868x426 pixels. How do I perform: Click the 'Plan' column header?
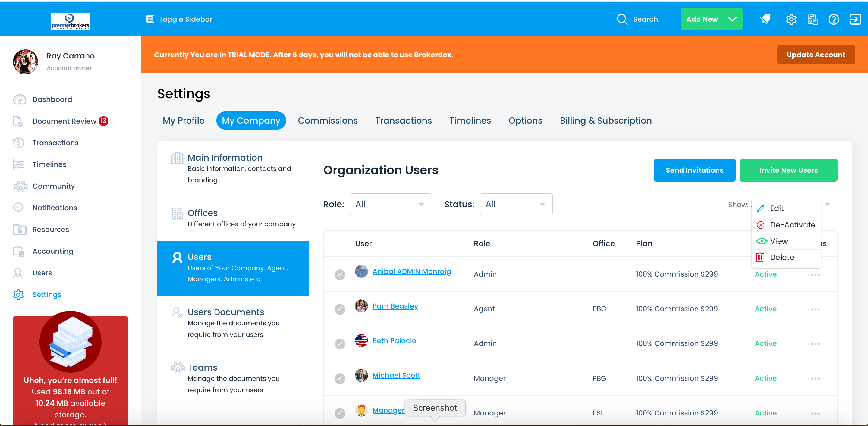click(644, 243)
